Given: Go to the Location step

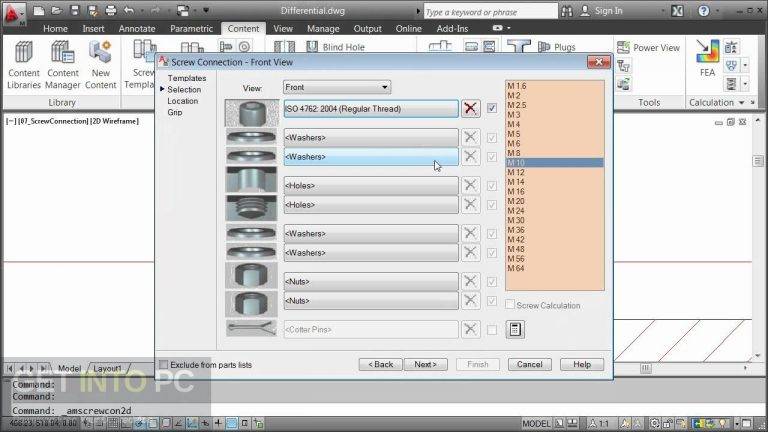Looking at the screenshot, I should coord(183,101).
